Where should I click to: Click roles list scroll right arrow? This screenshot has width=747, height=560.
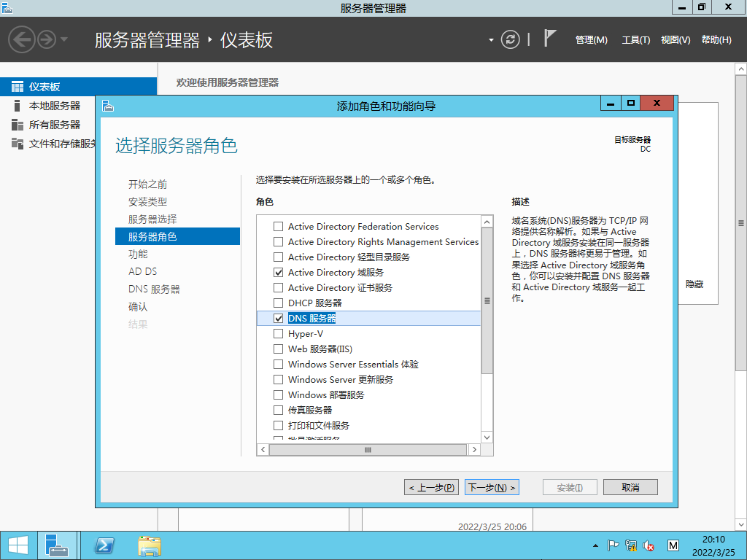pyautogui.click(x=474, y=449)
